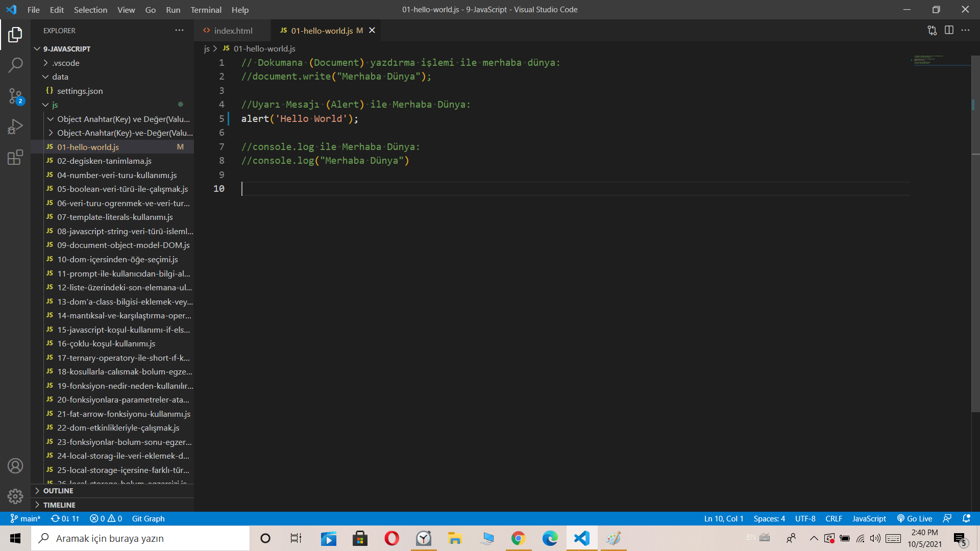Open the Accounts icon in activity bar

click(15, 466)
